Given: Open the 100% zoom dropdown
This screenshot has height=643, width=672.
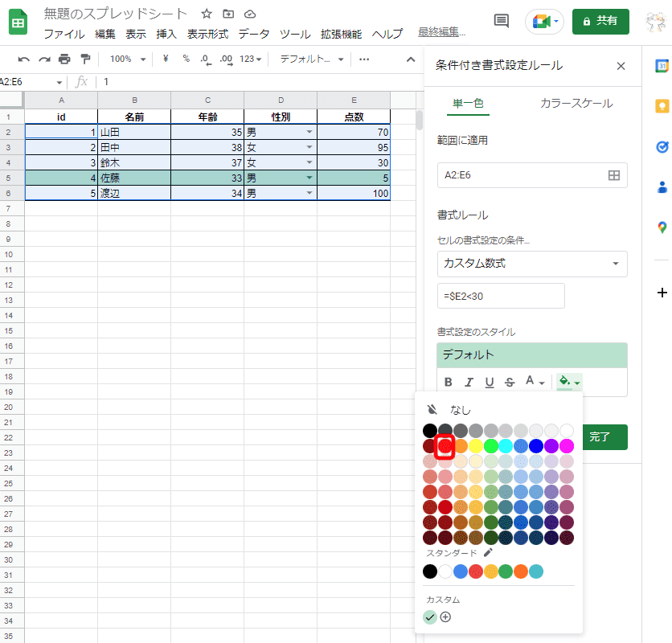Looking at the screenshot, I should (129, 59).
